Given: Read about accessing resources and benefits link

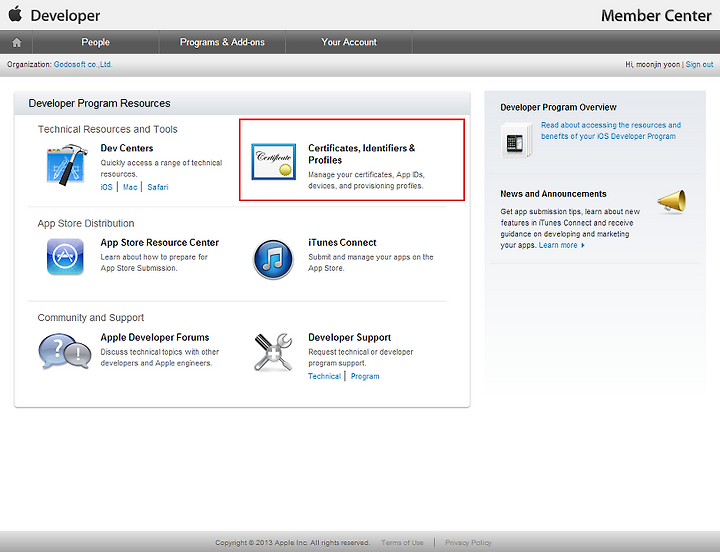Looking at the screenshot, I should [611, 130].
